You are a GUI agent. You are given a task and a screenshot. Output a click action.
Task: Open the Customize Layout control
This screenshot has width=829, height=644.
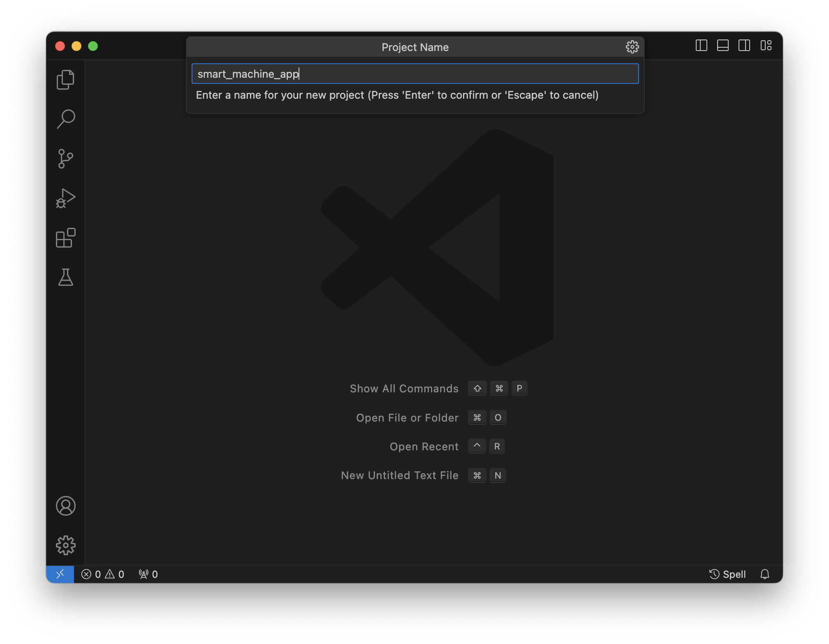pyautogui.click(x=766, y=46)
